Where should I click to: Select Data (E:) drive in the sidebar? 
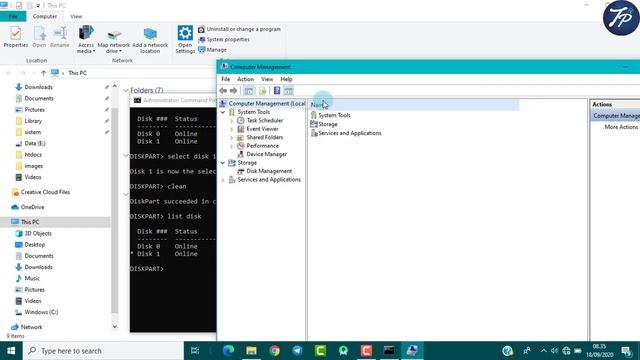[x=34, y=143]
